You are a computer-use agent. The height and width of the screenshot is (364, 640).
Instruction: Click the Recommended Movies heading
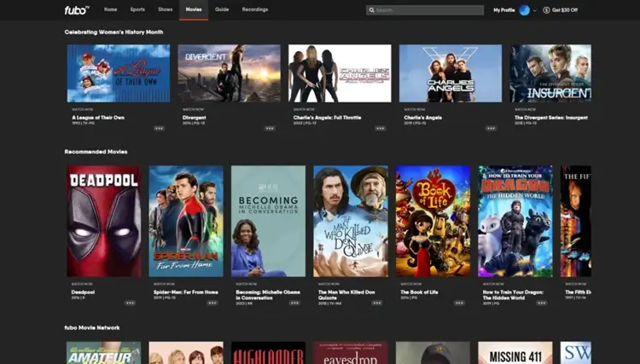click(x=96, y=152)
